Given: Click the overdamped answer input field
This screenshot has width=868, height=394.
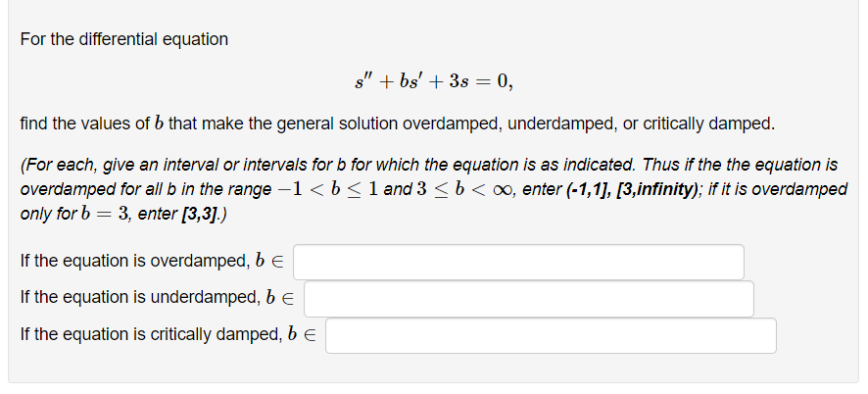Looking at the screenshot, I should click(x=518, y=262).
